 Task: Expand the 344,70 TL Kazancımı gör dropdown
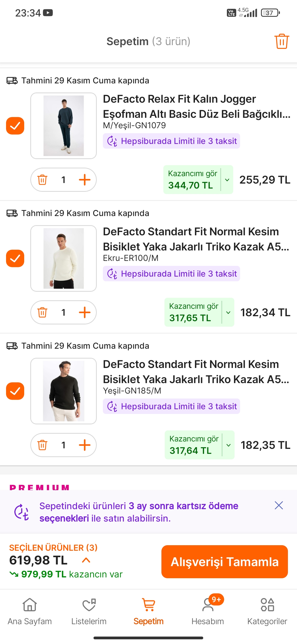pos(227,180)
